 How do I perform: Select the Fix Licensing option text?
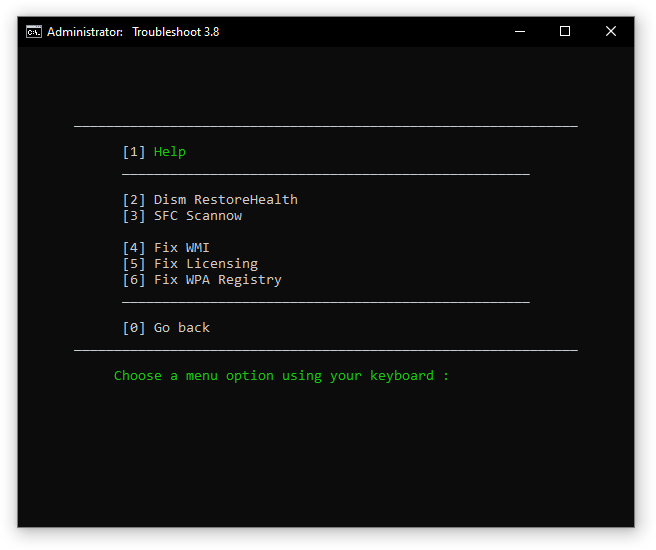205,264
